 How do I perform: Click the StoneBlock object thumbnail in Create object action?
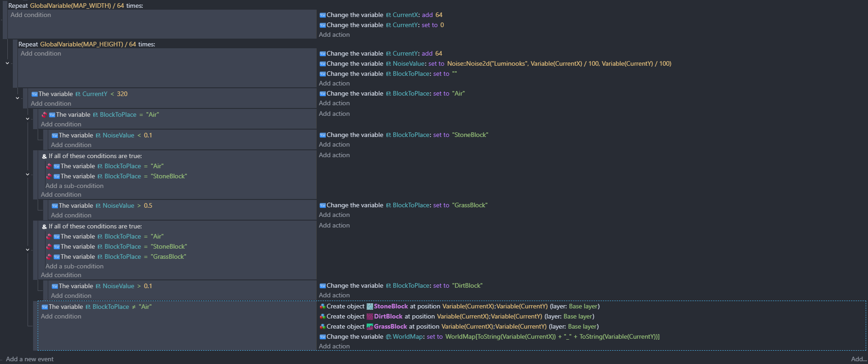coord(369,307)
